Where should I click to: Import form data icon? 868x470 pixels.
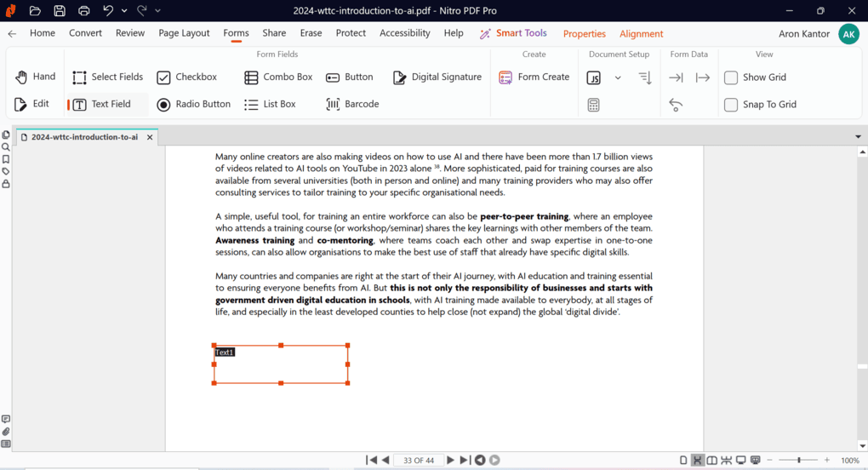pyautogui.click(x=676, y=77)
